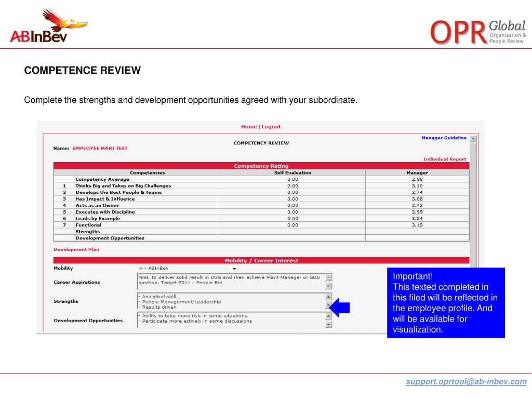This screenshot has width=532, height=399.
Task: Click the Self Evaluation column header
Action: (x=292, y=172)
